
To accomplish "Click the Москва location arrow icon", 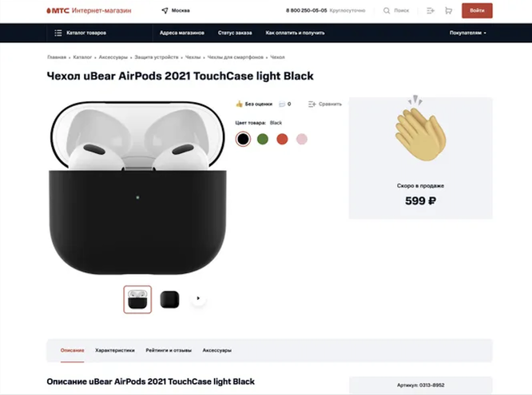I will click(x=165, y=10).
